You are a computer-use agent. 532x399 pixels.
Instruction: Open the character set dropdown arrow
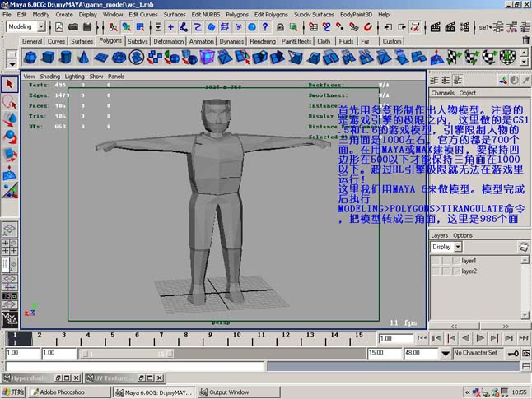[x=446, y=354]
